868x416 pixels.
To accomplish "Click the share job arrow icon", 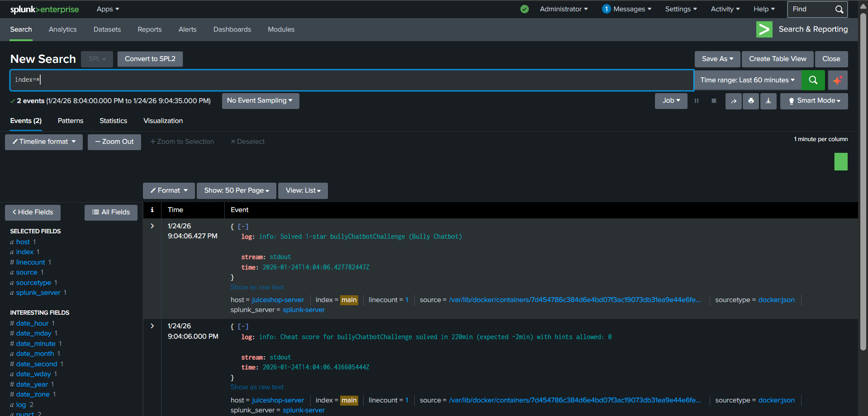I will click(x=733, y=101).
